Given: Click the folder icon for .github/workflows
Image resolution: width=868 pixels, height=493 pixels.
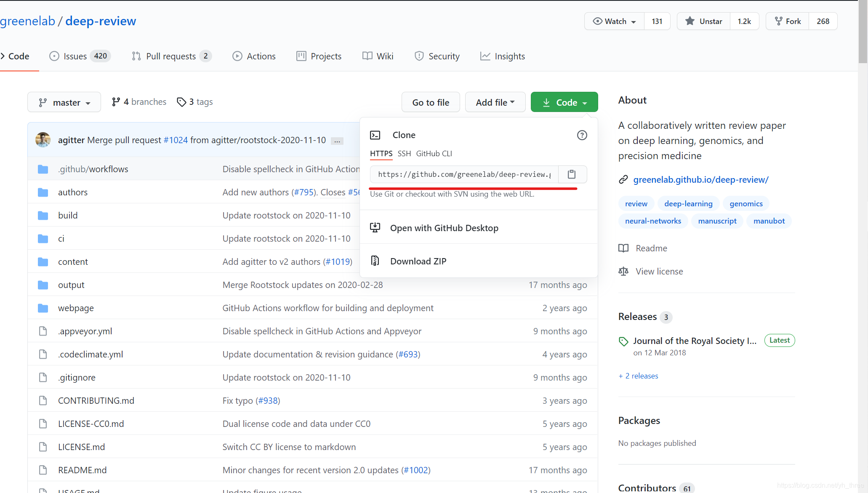Looking at the screenshot, I should (x=43, y=169).
